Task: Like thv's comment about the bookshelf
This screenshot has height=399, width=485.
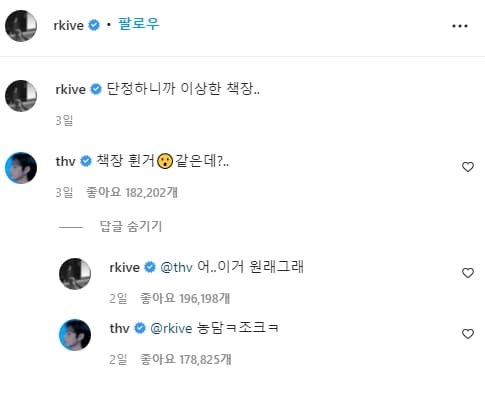Action: pyautogui.click(x=468, y=167)
